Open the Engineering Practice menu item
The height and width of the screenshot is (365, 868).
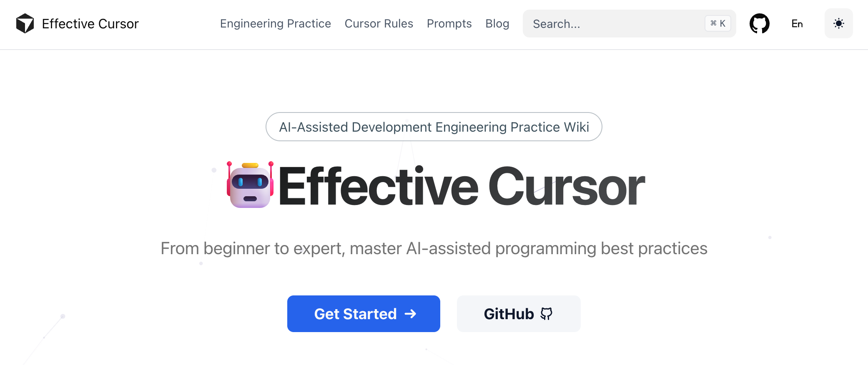275,24
